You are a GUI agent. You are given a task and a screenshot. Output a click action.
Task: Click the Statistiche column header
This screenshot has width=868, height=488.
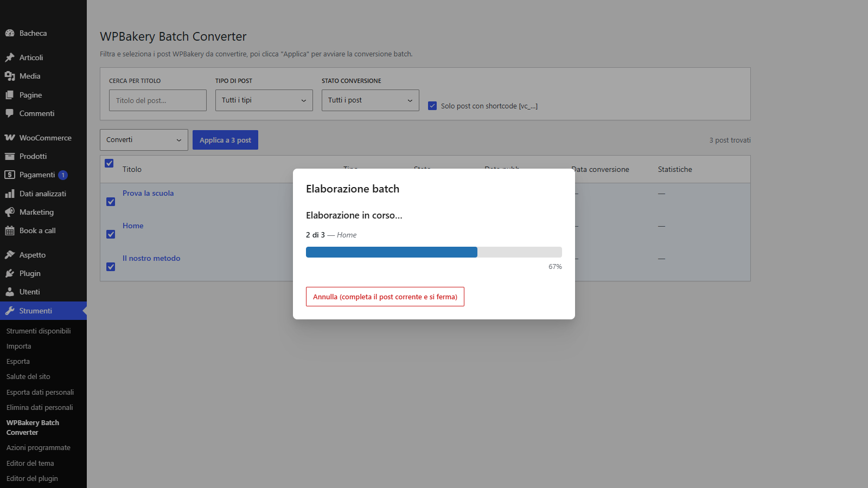point(675,169)
